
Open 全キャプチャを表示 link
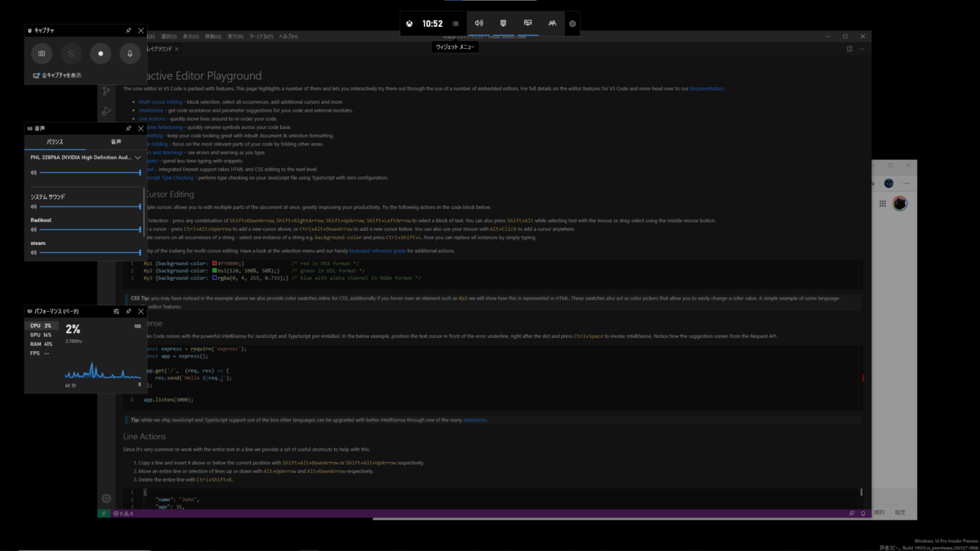[57, 75]
